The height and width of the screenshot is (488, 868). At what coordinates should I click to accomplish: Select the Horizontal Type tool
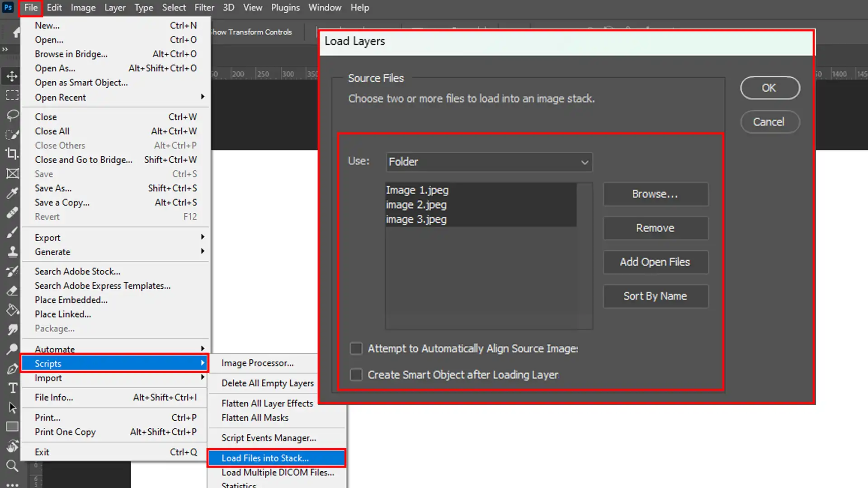point(12,388)
